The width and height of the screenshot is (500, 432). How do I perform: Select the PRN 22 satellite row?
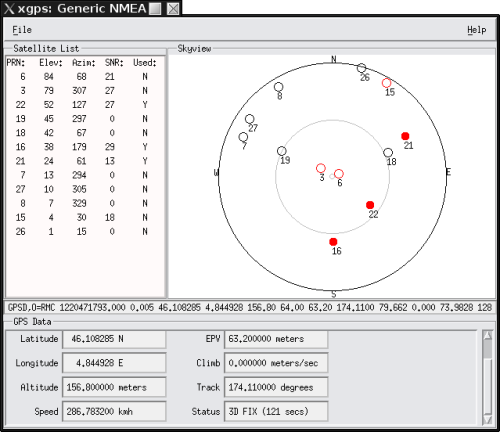(x=85, y=105)
